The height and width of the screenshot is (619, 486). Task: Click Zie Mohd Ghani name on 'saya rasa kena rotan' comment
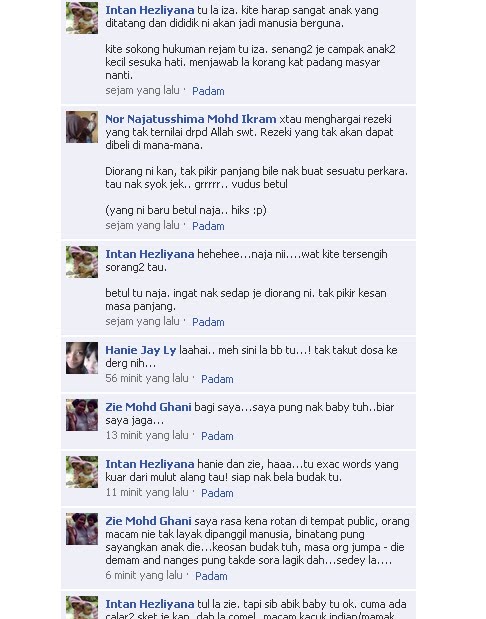(x=148, y=521)
